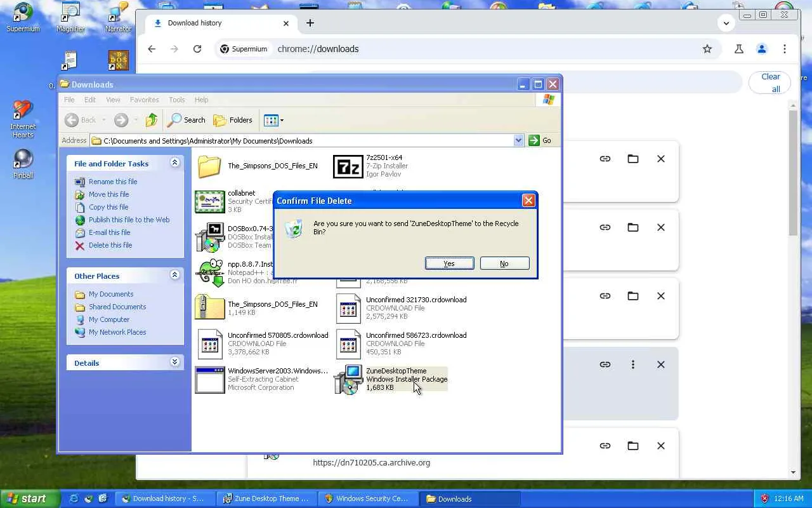This screenshot has height=508, width=812.
Task: Open the Tools menu in Explorer
Action: tap(177, 100)
